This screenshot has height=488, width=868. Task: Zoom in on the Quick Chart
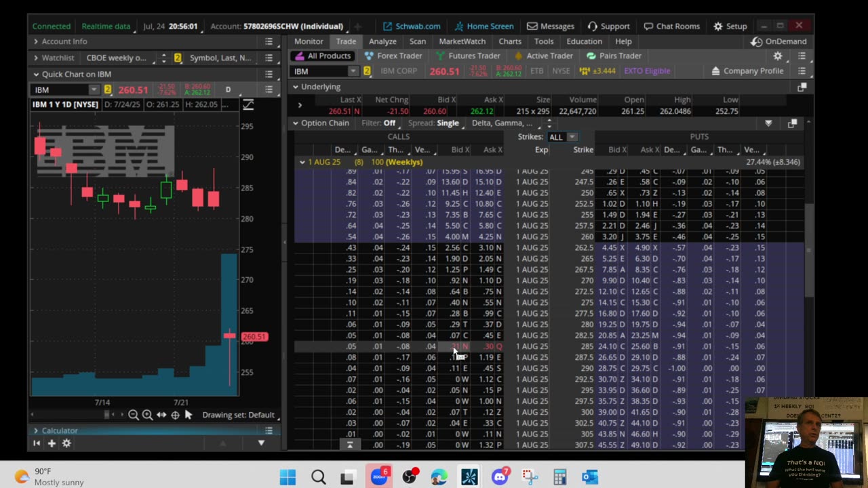(x=147, y=415)
